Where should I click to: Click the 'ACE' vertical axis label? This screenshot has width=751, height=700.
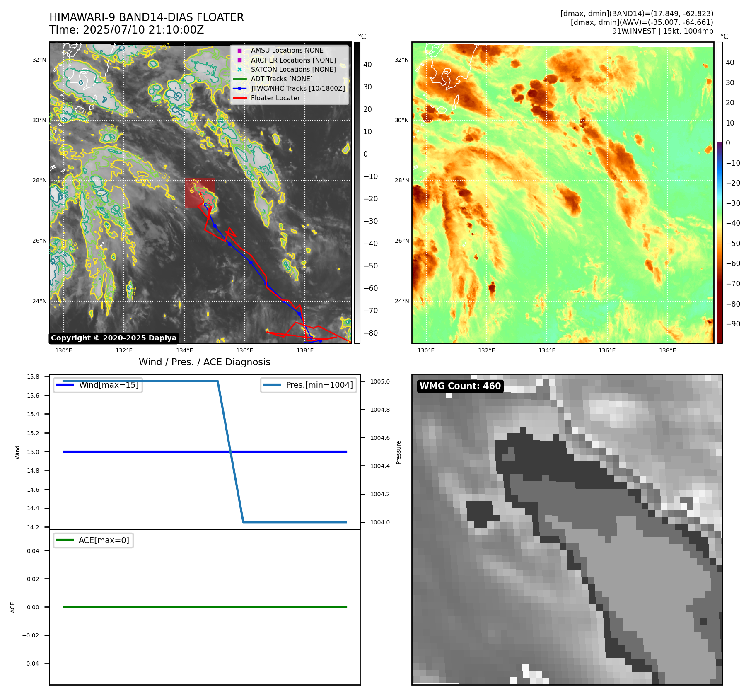coord(13,607)
